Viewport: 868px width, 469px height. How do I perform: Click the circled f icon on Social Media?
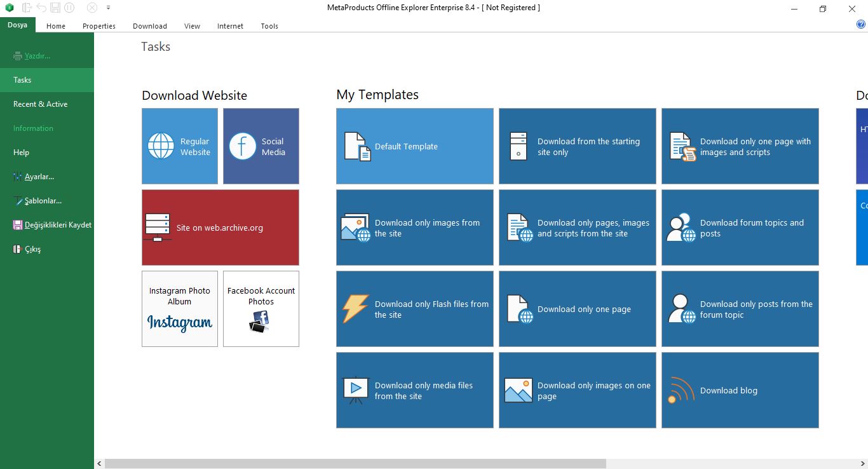(x=242, y=146)
